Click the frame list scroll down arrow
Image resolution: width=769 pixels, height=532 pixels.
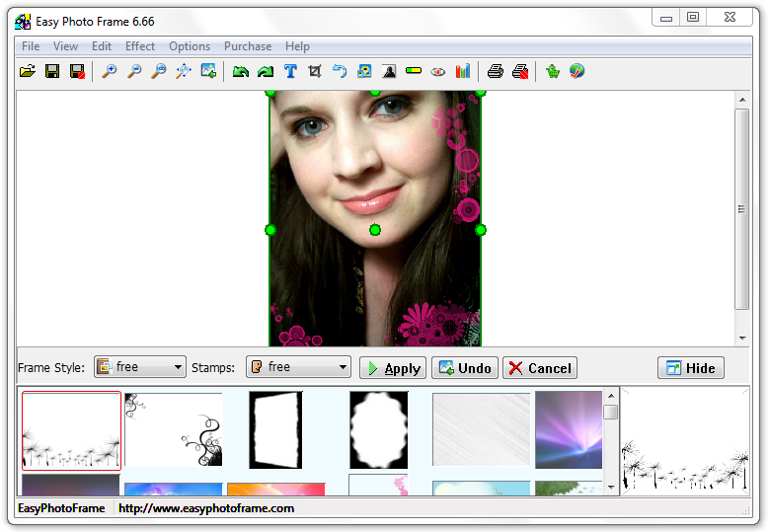(611, 487)
